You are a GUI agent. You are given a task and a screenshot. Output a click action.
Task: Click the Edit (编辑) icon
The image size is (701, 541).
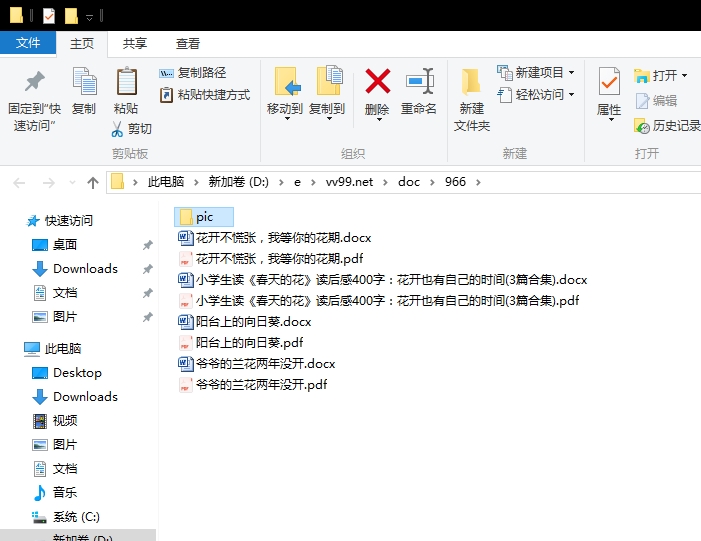pyautogui.click(x=642, y=101)
